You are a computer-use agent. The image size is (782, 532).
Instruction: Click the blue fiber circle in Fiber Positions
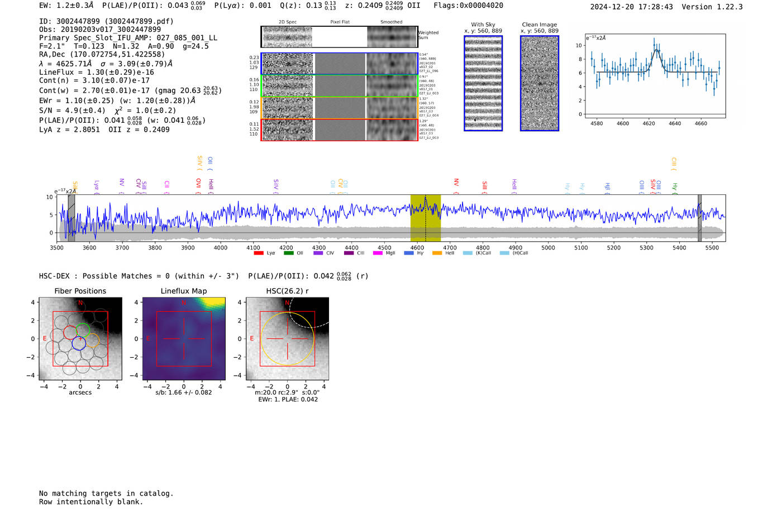click(x=79, y=343)
